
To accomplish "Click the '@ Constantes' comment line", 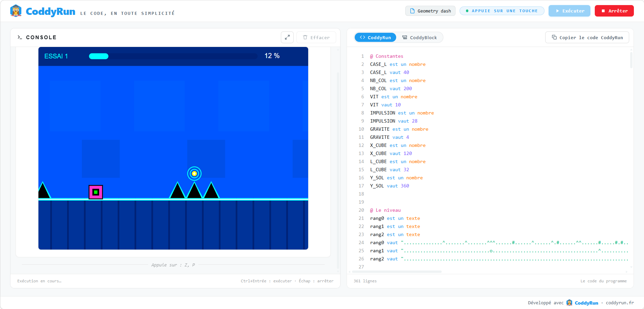I will 387,56.
